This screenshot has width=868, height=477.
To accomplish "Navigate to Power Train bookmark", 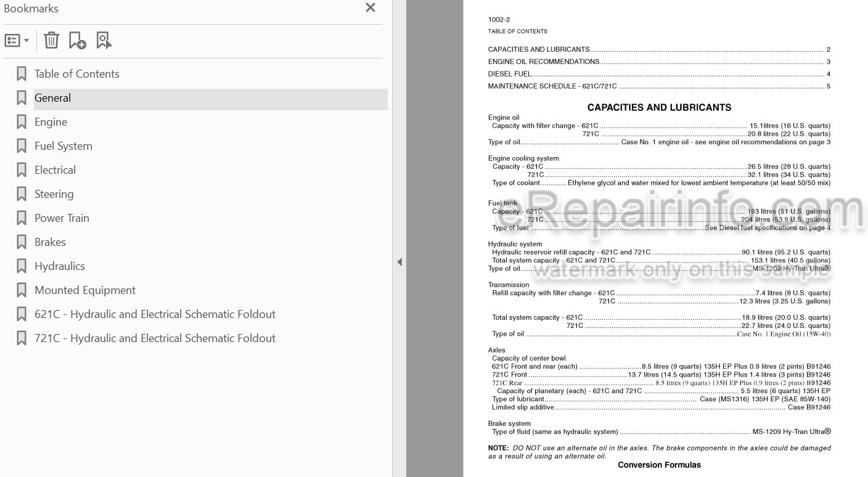I will point(62,218).
